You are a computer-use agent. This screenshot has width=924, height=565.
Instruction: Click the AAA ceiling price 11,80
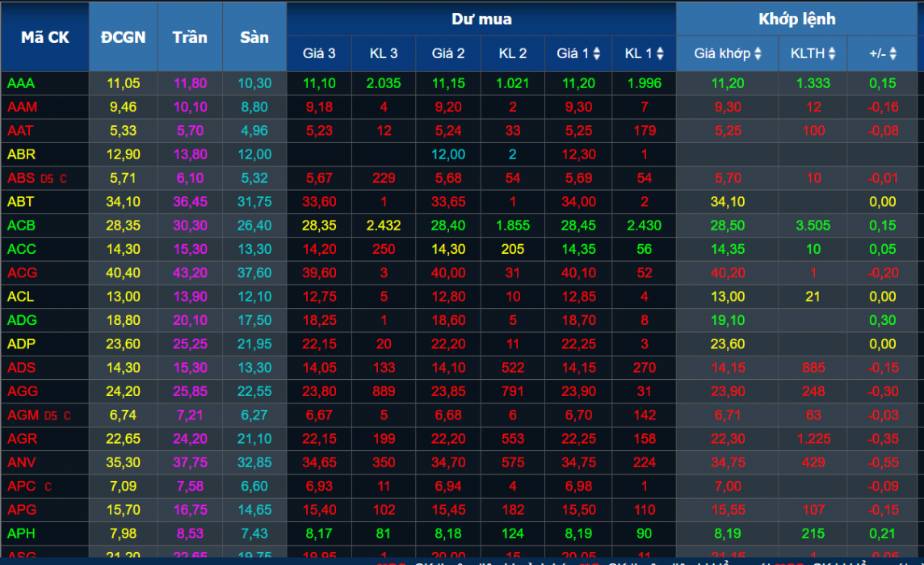click(190, 83)
